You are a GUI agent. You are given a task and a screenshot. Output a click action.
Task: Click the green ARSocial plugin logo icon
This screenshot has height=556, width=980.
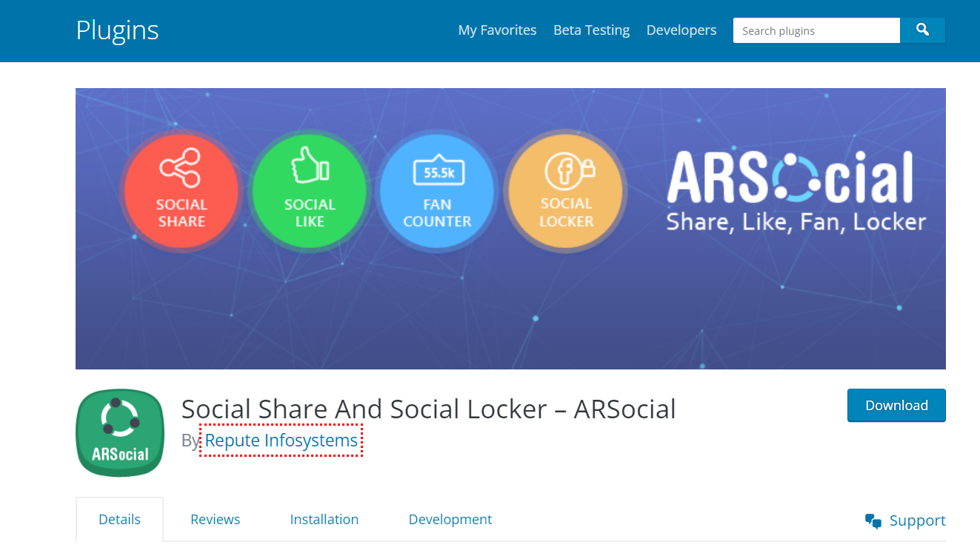[119, 432]
